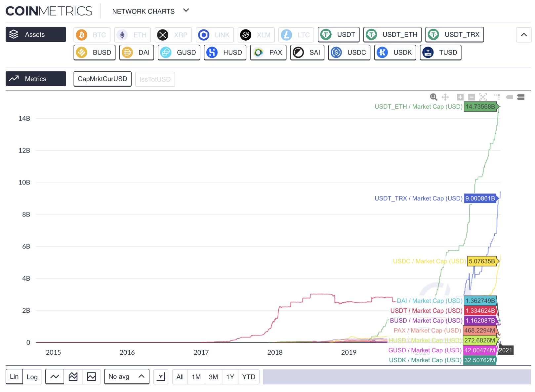
Task: Select the 1Y time range
Action: [x=230, y=377]
